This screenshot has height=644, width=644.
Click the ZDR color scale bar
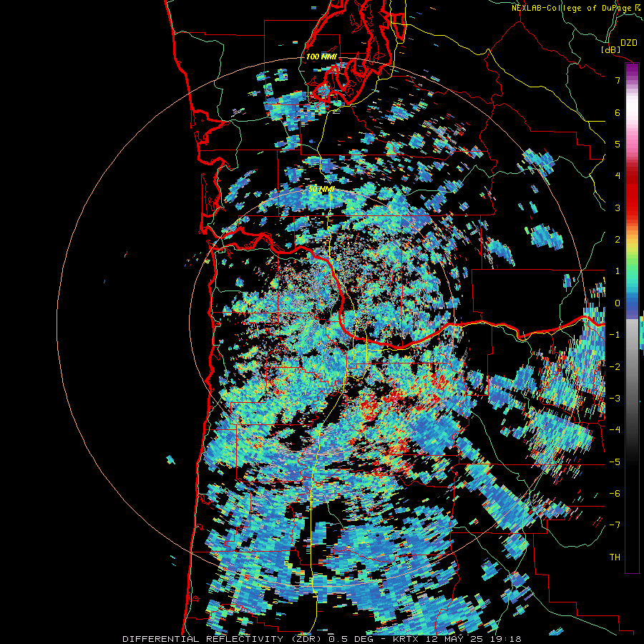tap(632, 318)
